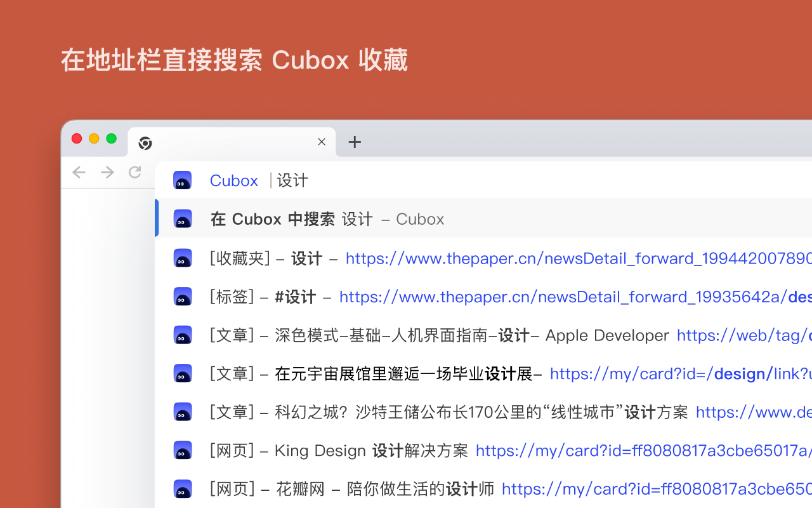Click the forward navigation arrow
The height and width of the screenshot is (508, 812).
pos(107,172)
